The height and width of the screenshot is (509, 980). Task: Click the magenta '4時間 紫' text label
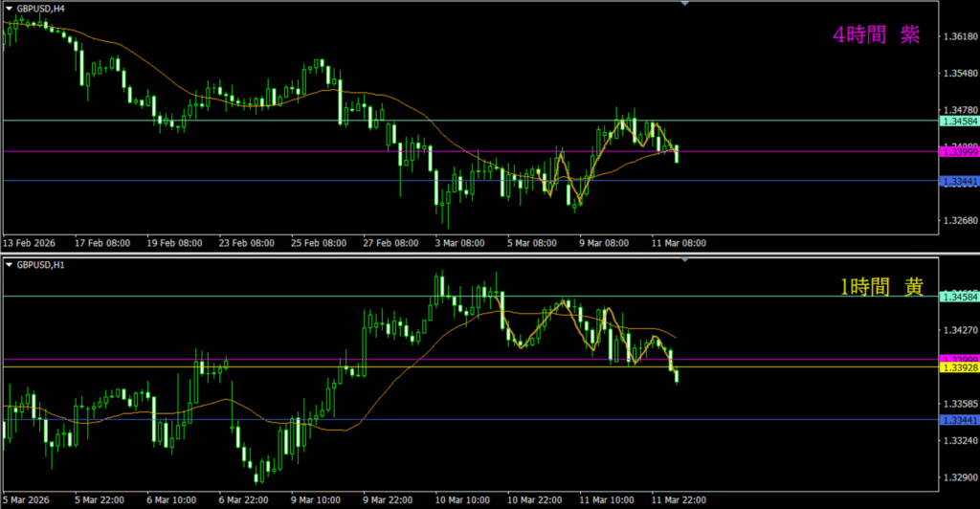coord(876,35)
